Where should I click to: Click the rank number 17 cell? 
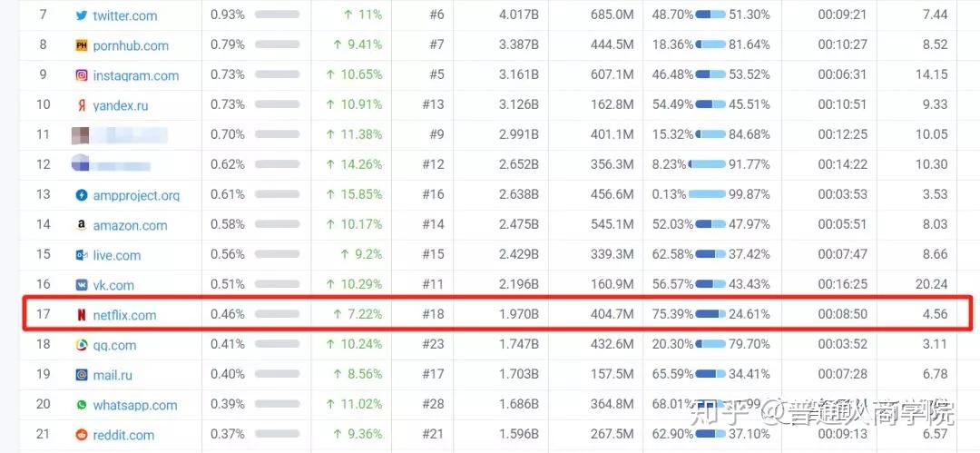pos(43,314)
